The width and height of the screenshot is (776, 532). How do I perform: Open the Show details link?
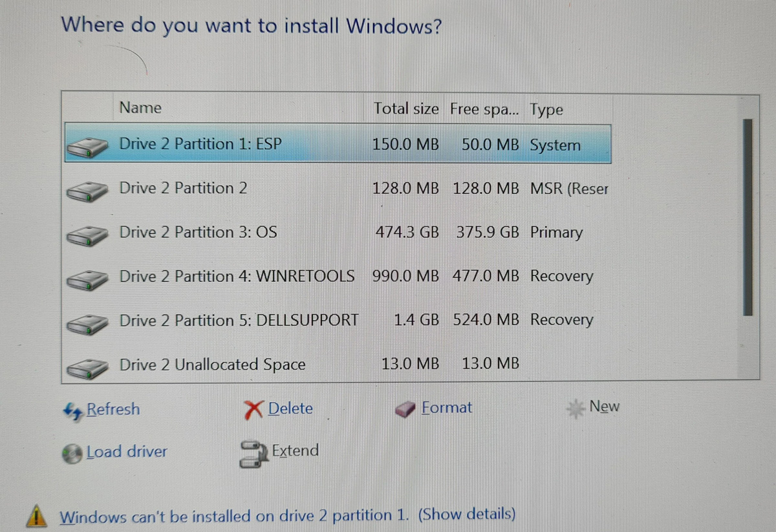(x=468, y=515)
